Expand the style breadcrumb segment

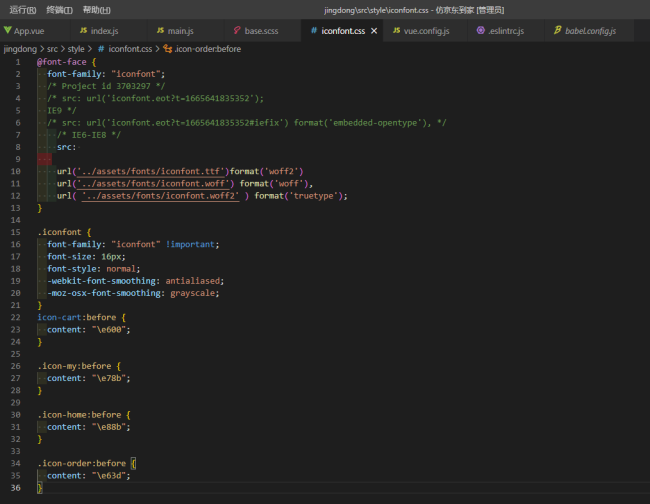point(77,47)
